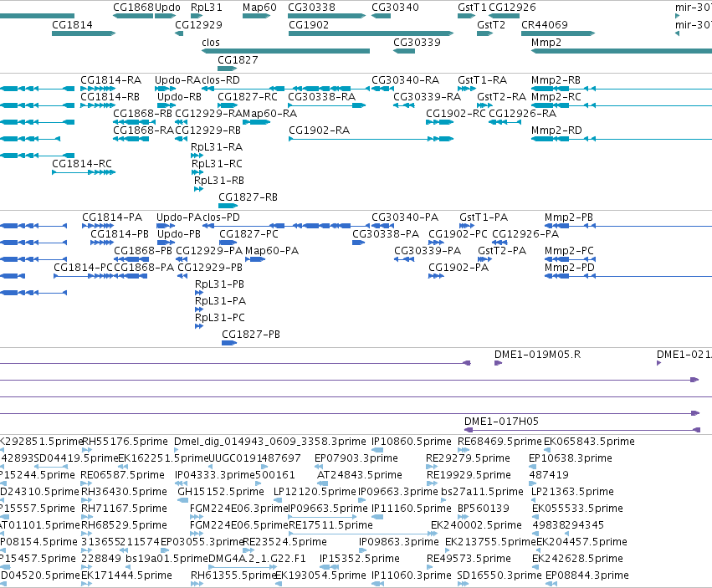Select the clos-RD transcript label
This screenshot has height=588, width=712.
221,80
